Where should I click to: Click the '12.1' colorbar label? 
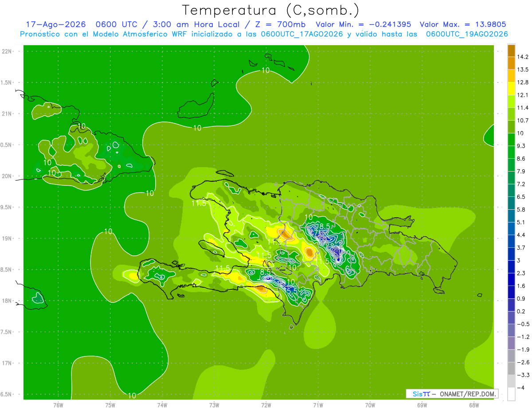523,95
